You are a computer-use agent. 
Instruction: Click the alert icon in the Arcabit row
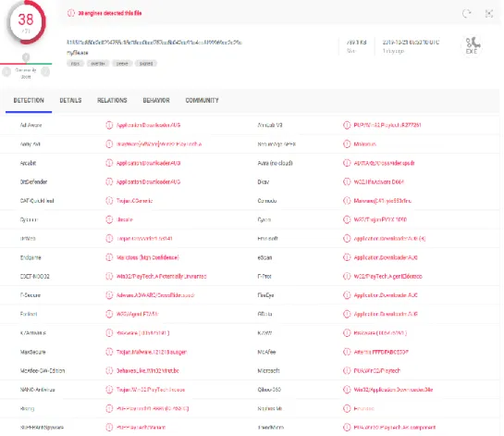coord(109,163)
